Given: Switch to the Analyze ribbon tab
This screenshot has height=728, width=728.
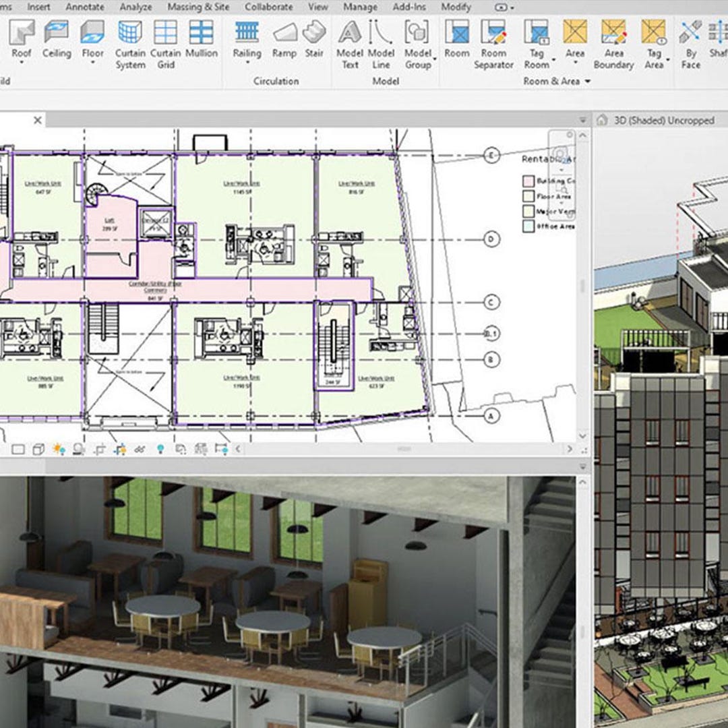Looking at the screenshot, I should coord(136,7).
